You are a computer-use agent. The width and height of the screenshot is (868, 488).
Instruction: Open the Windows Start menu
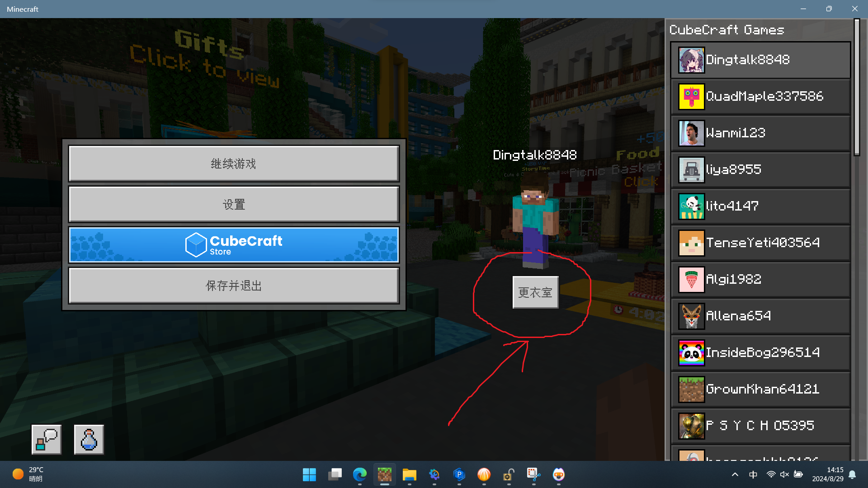[x=310, y=474]
